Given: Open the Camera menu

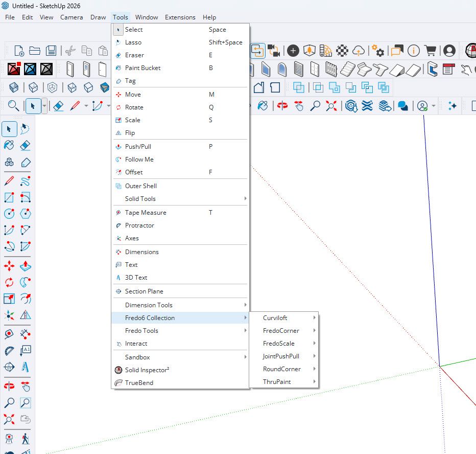Looking at the screenshot, I should (72, 17).
